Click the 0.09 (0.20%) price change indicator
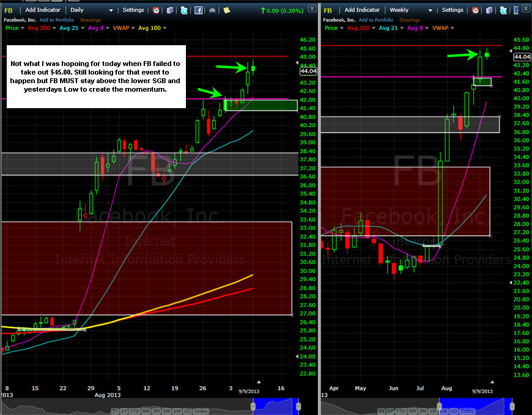The image size is (532, 415). coord(282,10)
